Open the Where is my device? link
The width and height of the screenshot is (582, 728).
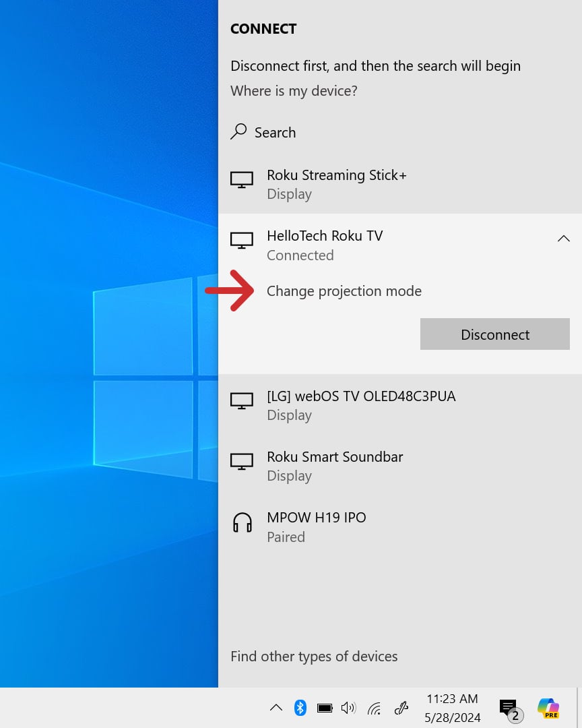pyautogui.click(x=294, y=91)
